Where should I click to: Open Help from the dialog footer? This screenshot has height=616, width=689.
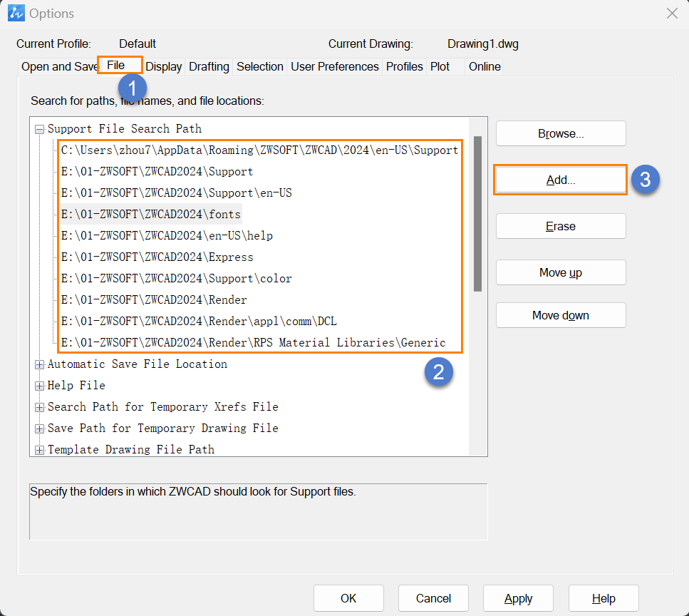[603, 598]
